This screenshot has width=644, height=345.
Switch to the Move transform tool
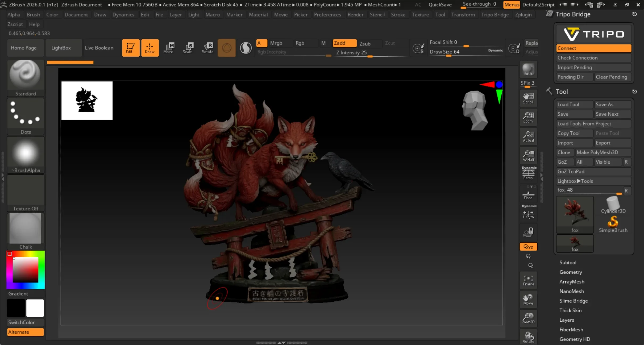click(x=169, y=48)
